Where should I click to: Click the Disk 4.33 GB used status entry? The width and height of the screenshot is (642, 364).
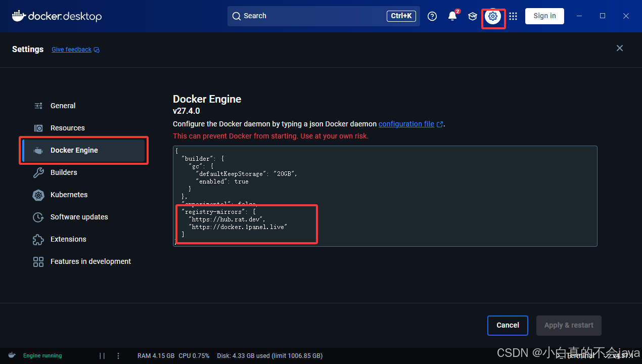(x=269, y=356)
